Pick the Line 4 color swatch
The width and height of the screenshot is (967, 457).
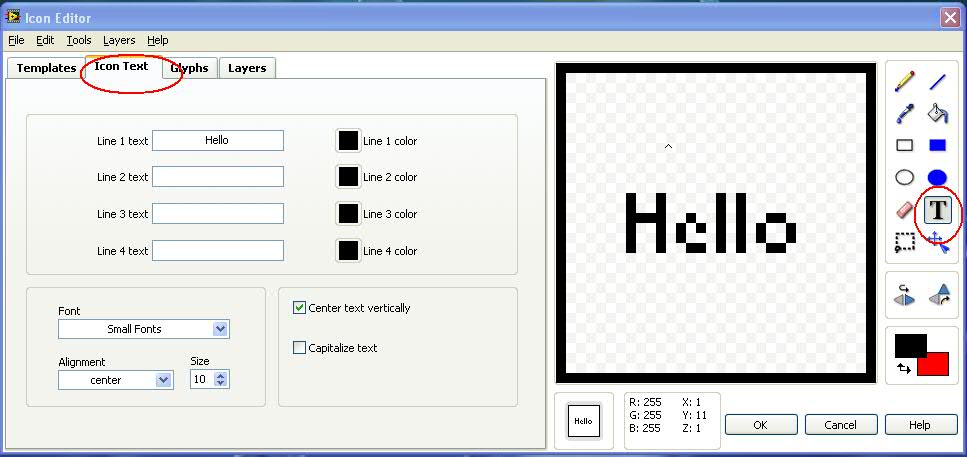pyautogui.click(x=348, y=251)
